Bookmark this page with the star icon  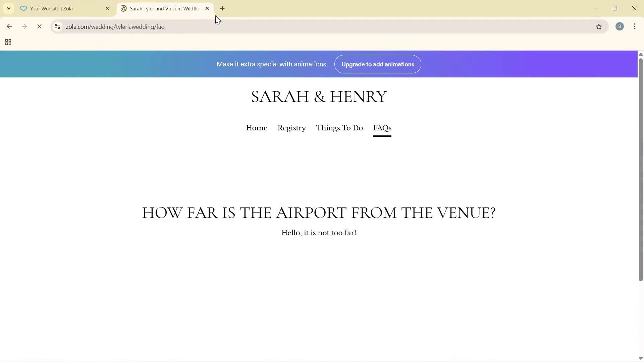pyautogui.click(x=599, y=26)
